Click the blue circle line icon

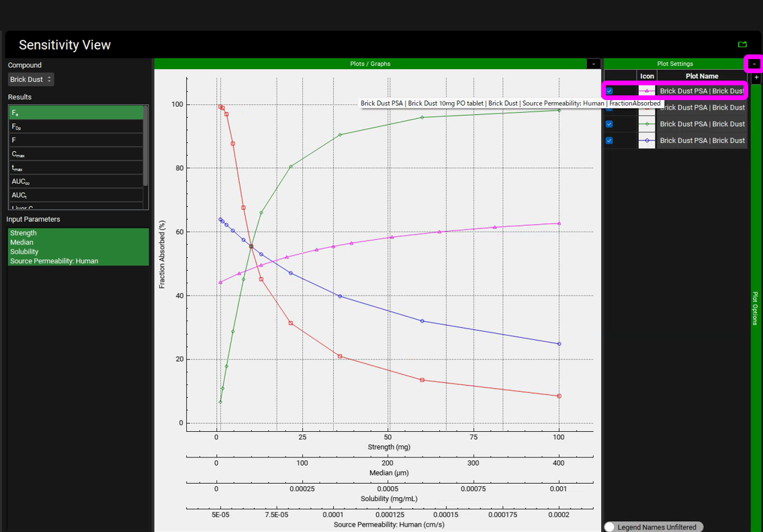click(x=647, y=141)
